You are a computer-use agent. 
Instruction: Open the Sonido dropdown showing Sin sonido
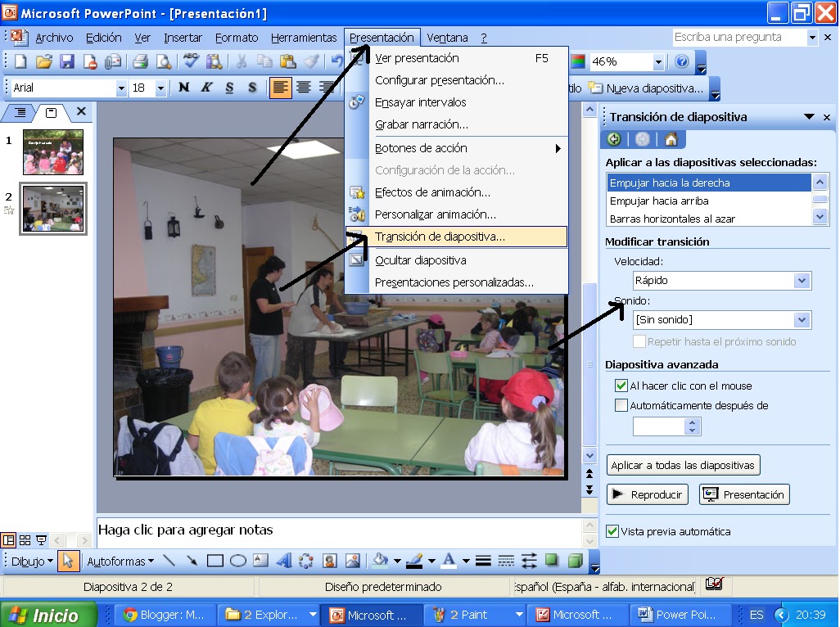click(x=802, y=320)
